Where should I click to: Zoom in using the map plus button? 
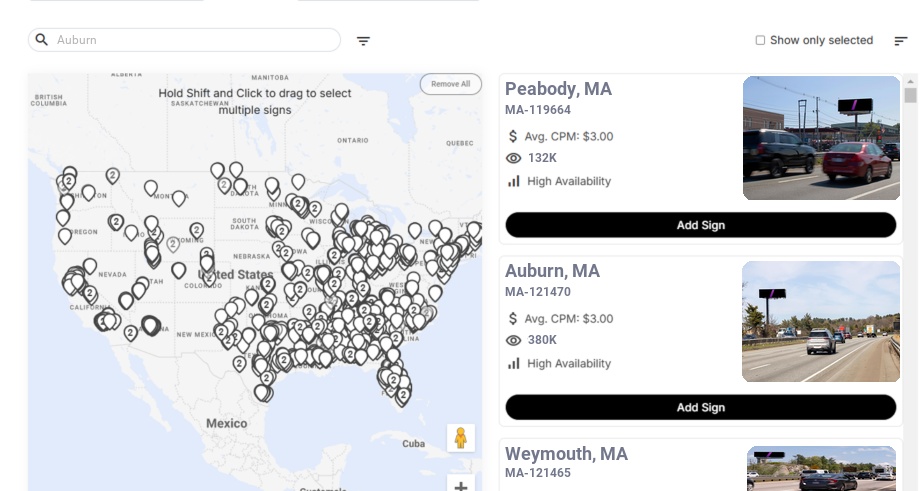tap(460, 485)
